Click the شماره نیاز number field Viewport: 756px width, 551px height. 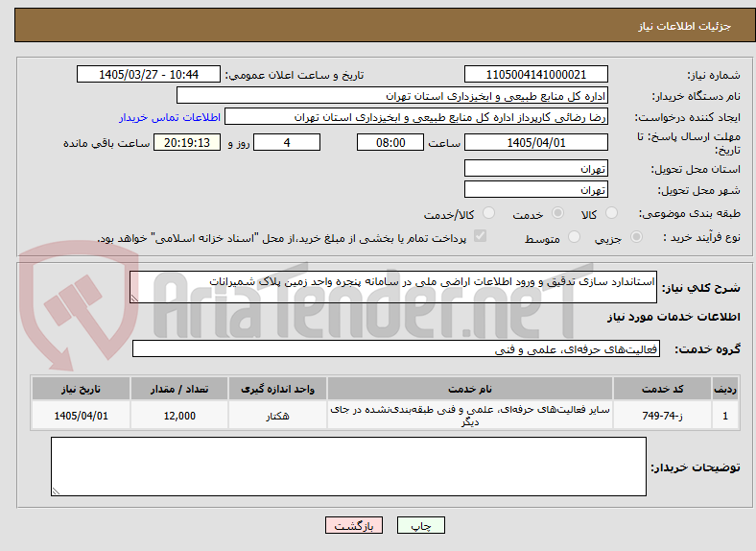coord(536,74)
